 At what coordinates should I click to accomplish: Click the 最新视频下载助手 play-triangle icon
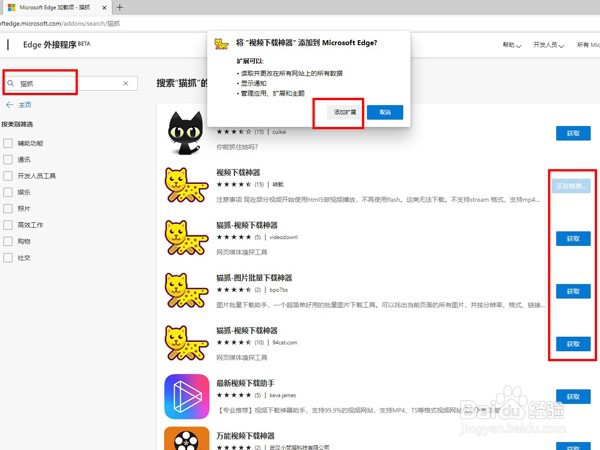pyautogui.click(x=187, y=396)
